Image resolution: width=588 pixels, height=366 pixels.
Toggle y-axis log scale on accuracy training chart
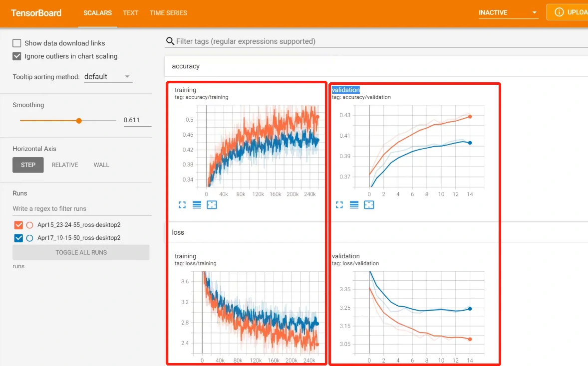point(197,205)
